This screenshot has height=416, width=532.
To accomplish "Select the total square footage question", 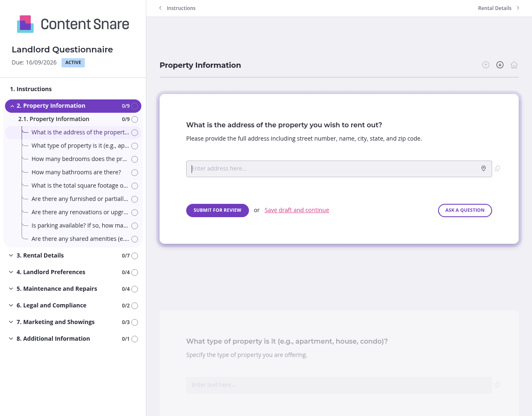I will tap(79, 186).
